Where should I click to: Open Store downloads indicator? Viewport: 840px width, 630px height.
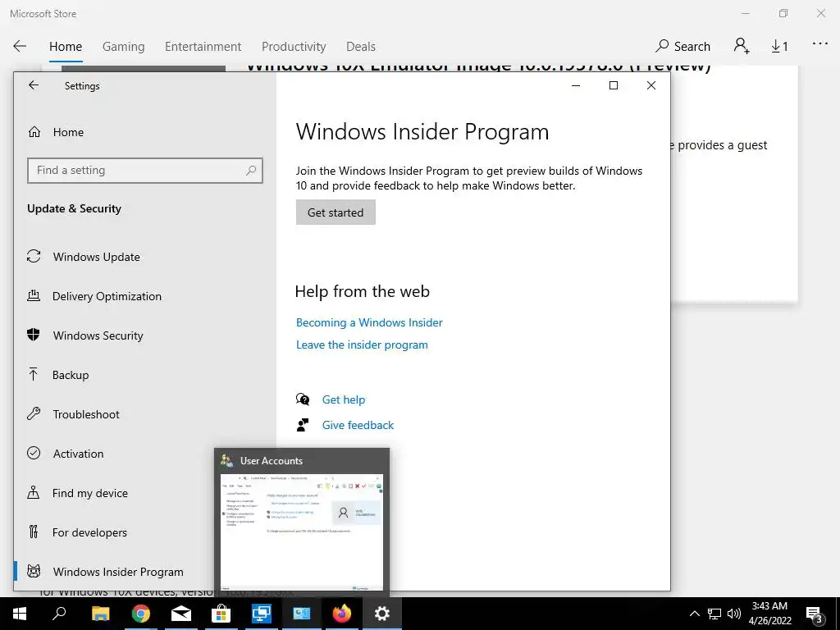779,47
